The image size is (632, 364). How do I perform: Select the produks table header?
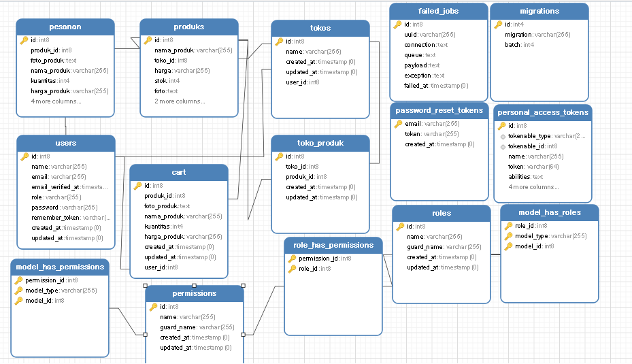pyautogui.click(x=189, y=27)
